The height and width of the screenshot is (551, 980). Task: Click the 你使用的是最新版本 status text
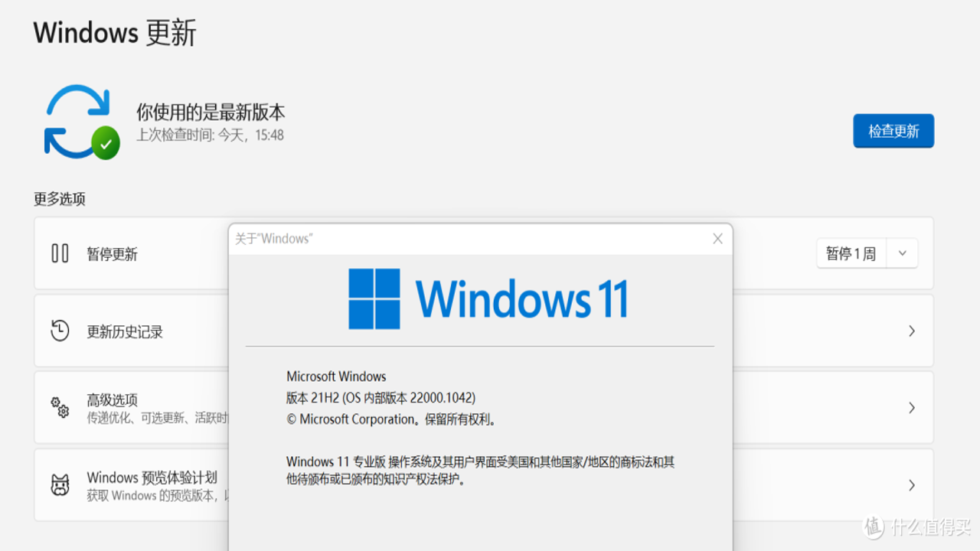pos(211,112)
